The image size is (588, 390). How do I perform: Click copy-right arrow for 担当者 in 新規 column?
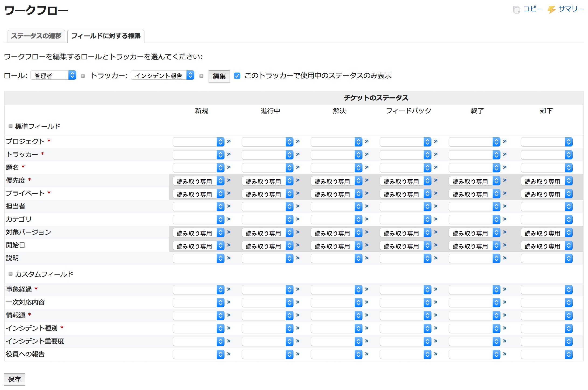tap(229, 206)
